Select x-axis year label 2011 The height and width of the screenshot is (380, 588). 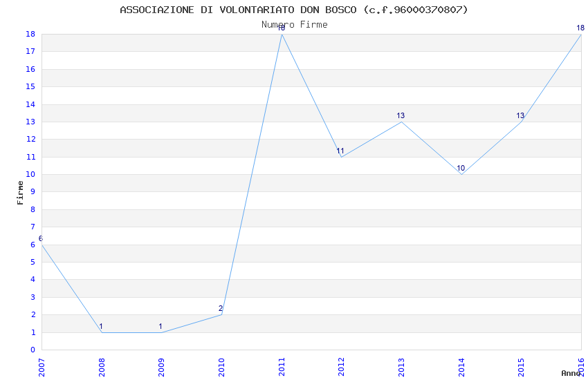click(x=282, y=368)
